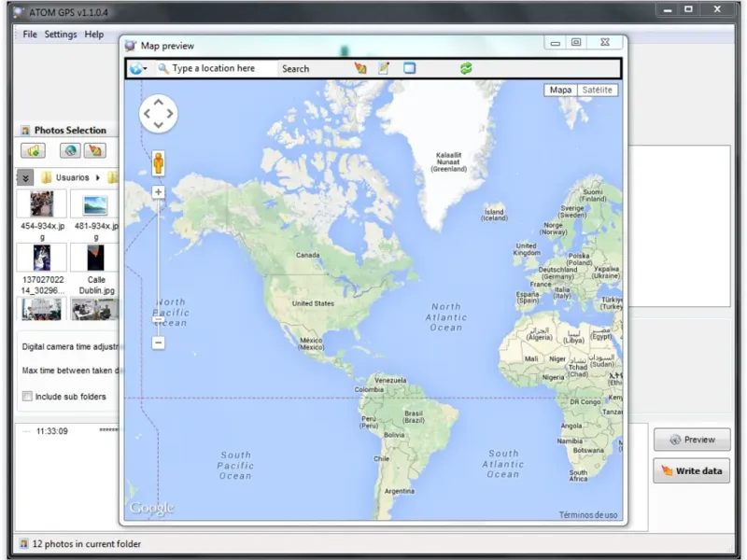Screen dimensions: 747x560
Task: Click '12 photos in current folder' status text
Action: [x=87, y=544]
